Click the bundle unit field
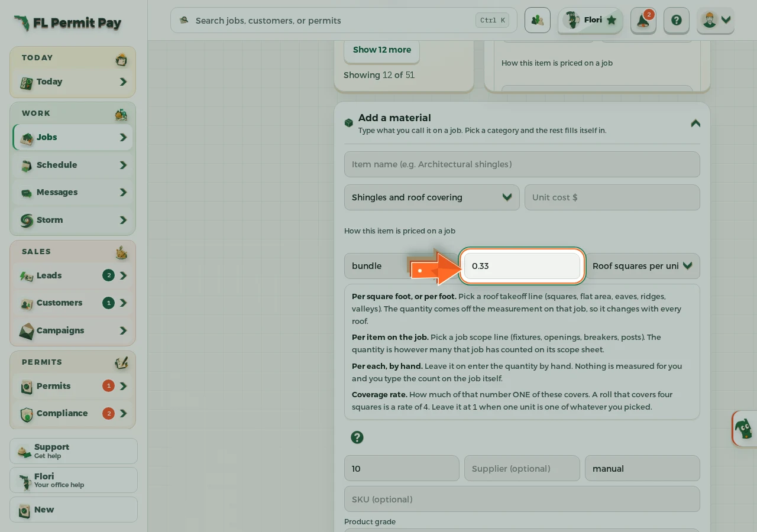The height and width of the screenshot is (532, 757). (x=401, y=266)
